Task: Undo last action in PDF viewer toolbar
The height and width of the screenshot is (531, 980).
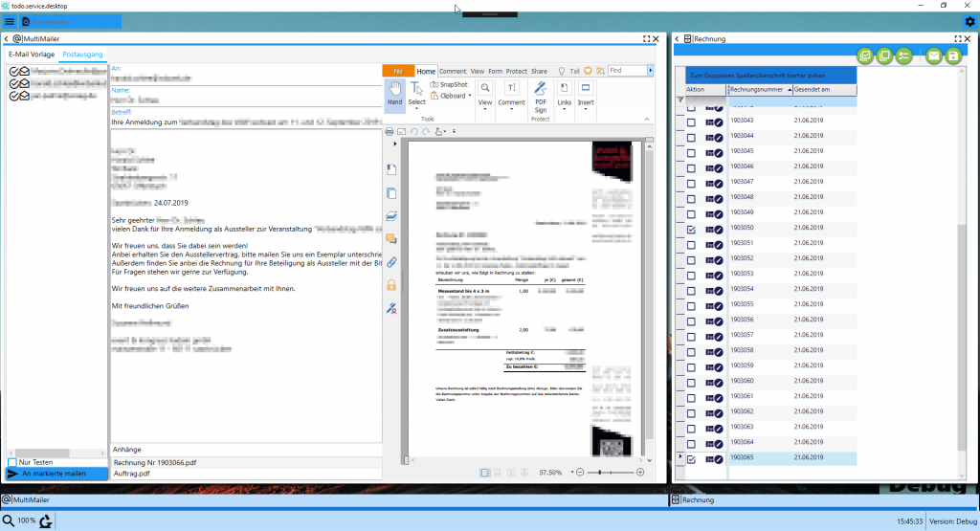Action: pos(413,132)
